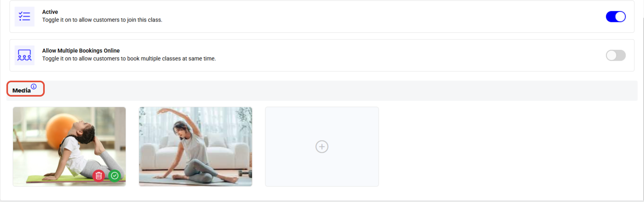Click the Allow Multiple Bookings Online title
The width and height of the screenshot is (644, 202).
point(81,51)
